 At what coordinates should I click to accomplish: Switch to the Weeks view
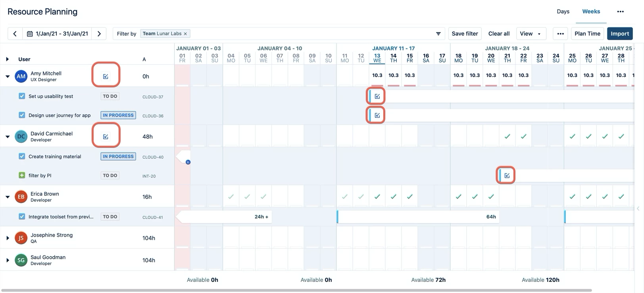pos(591,11)
